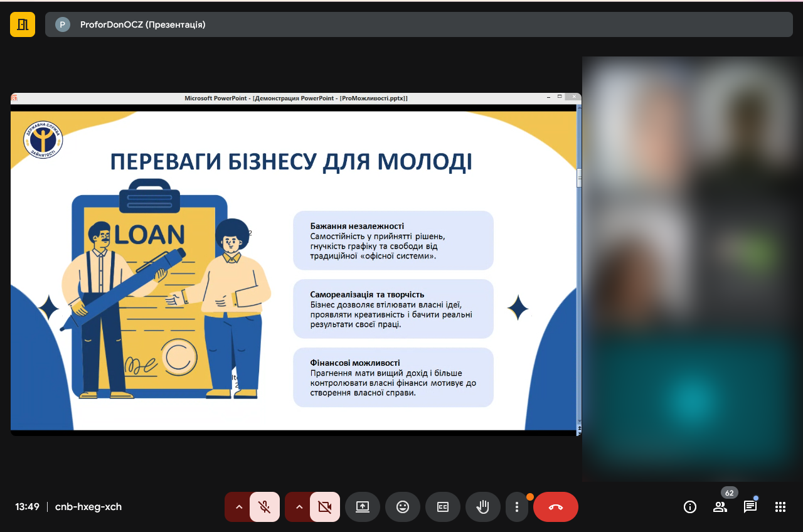This screenshot has width=803, height=532.
Task: Open the emoji reactions picker
Action: coord(403,507)
